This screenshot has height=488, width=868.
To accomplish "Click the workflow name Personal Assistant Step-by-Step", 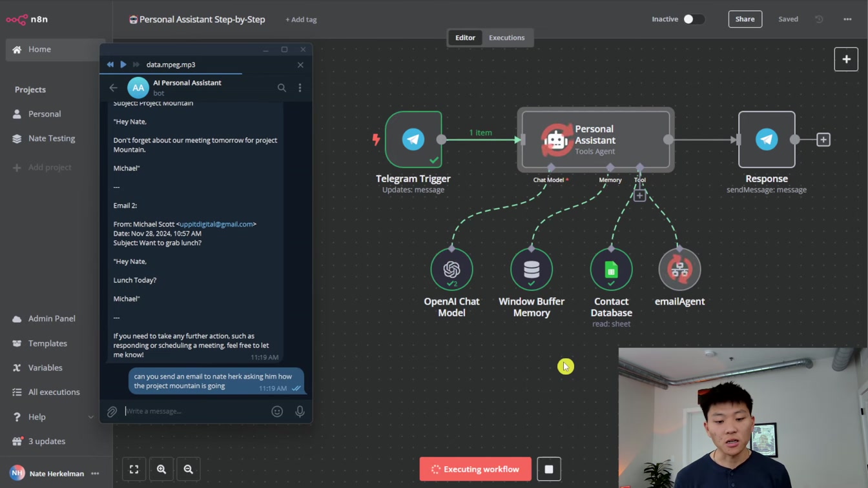I will [x=202, y=19].
